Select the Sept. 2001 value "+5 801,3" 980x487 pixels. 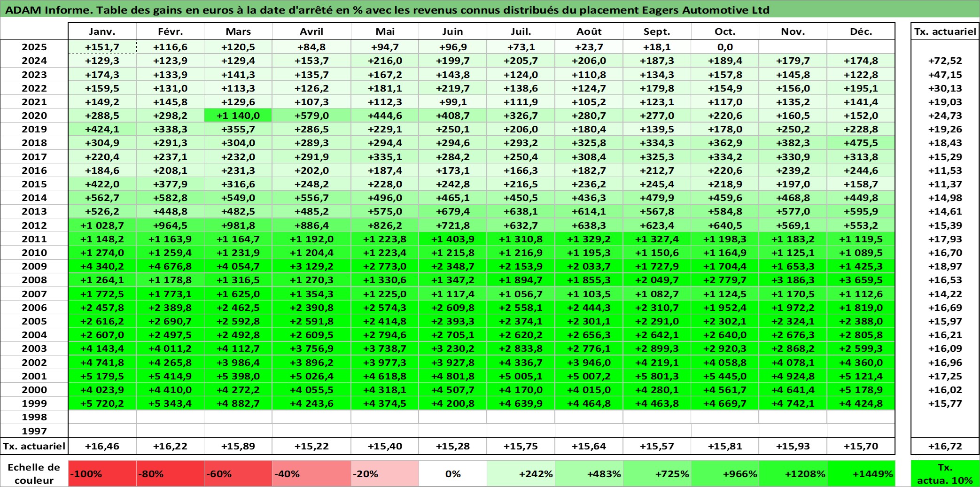click(657, 376)
